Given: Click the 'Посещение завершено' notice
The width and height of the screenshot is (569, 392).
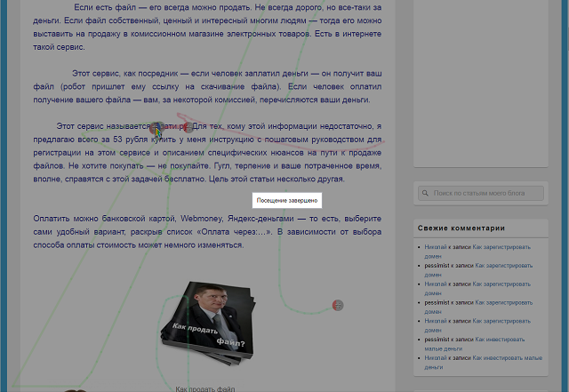Looking at the screenshot, I should [x=284, y=201].
